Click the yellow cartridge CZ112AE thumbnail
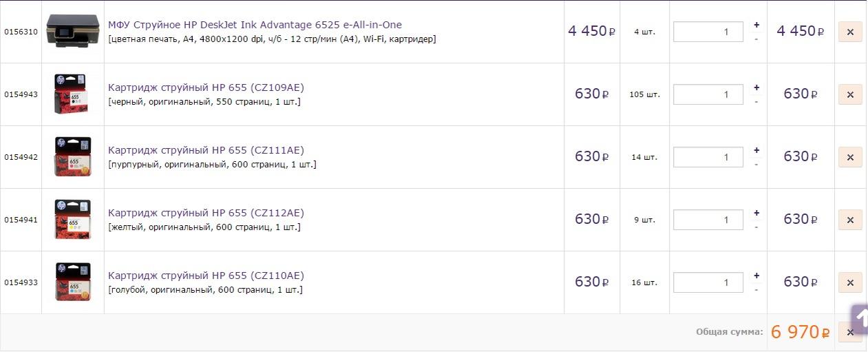This screenshot has width=868, height=352. (x=73, y=219)
